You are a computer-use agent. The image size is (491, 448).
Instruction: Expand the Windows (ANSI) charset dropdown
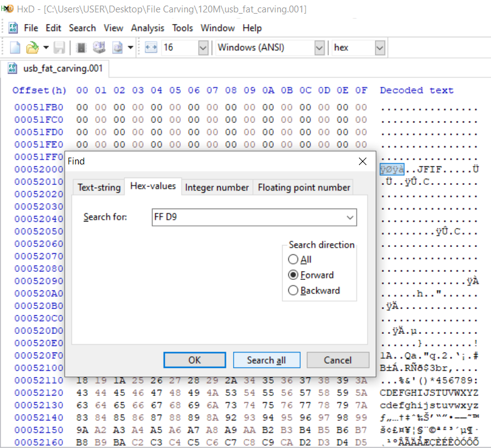tap(319, 48)
